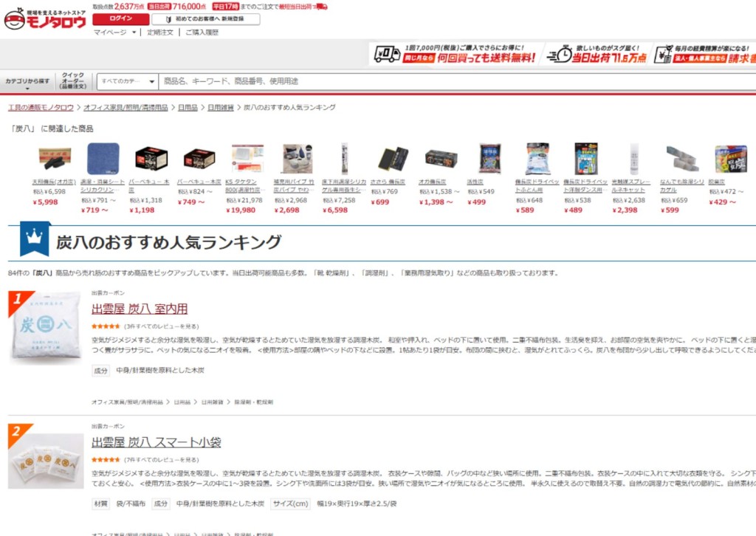Open the blue 調湿・消臭シート product image
This screenshot has width=756, height=536.
(103, 159)
